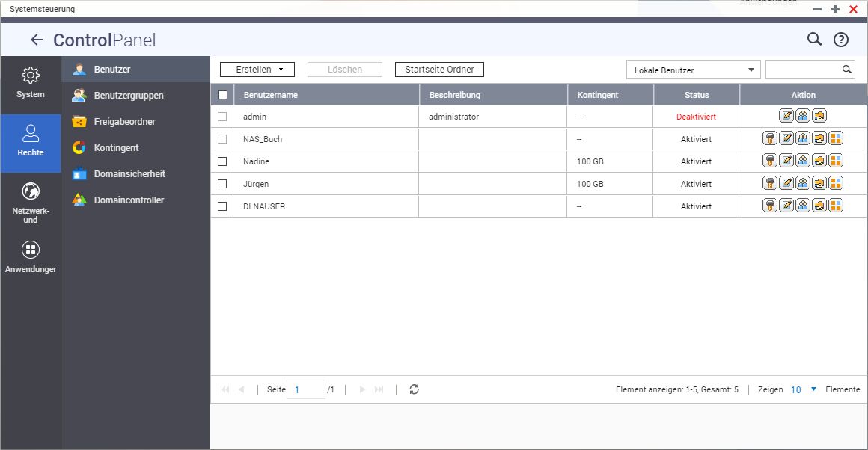Select the DLNAUSER row checkbox
868x450 pixels.
pos(222,206)
